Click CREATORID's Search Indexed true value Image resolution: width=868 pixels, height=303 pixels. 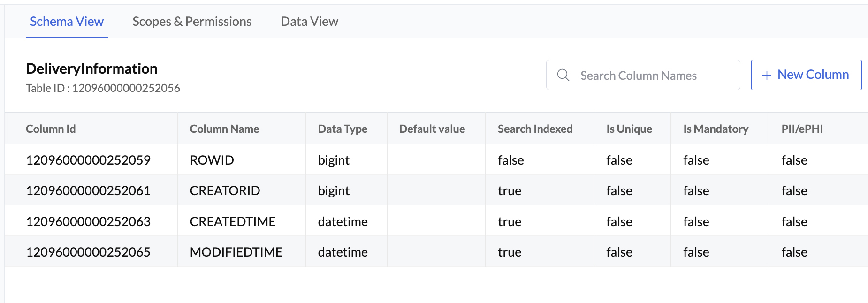(510, 191)
